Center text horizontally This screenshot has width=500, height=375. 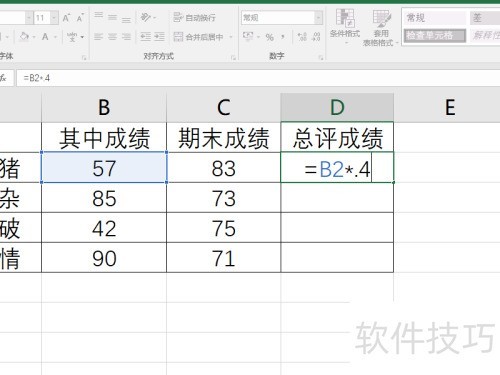(112, 37)
